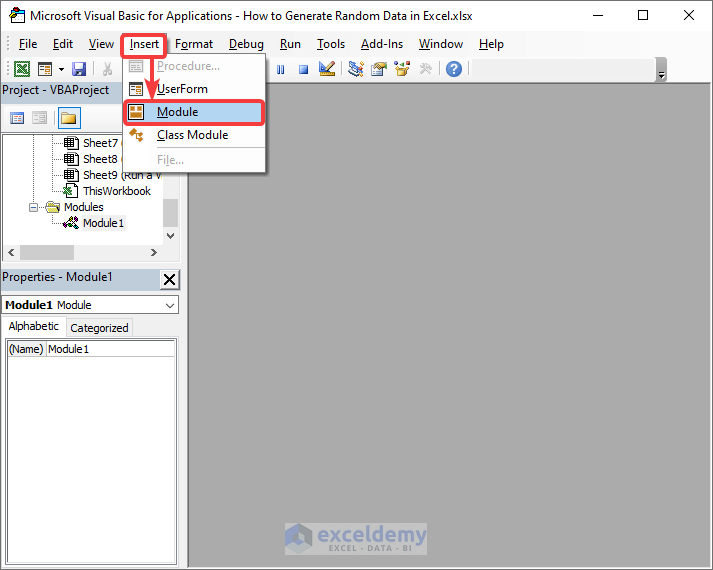Open the Tools menu
Screen dimensions: 713x570
click(x=331, y=44)
